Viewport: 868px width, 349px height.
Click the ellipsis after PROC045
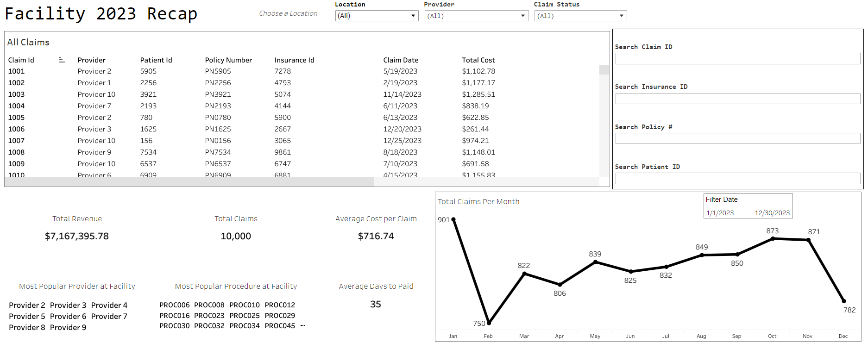tap(303, 325)
